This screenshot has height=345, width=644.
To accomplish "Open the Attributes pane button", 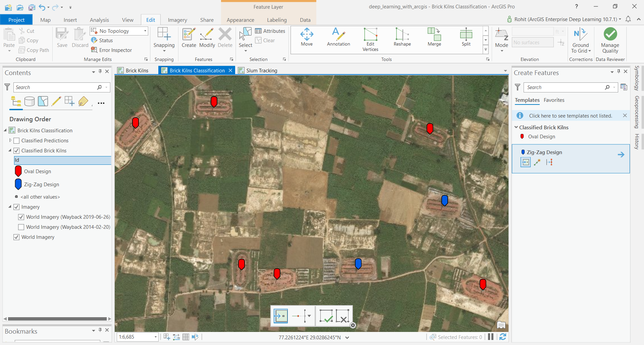I will [270, 31].
